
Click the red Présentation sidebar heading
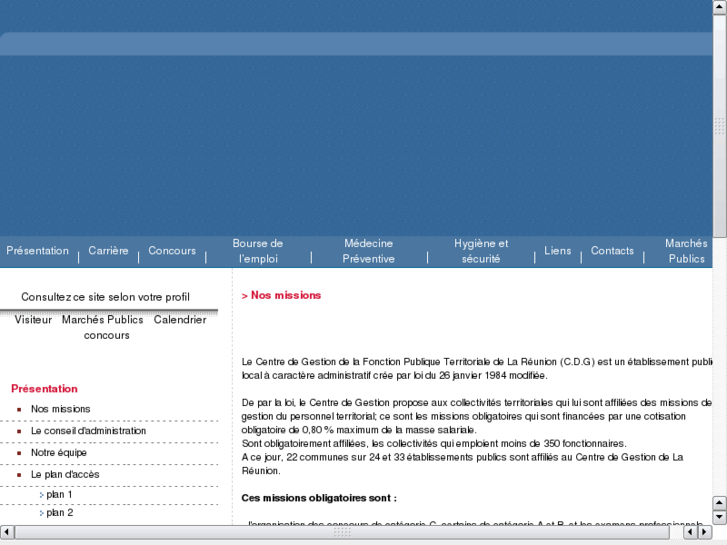[45, 389]
